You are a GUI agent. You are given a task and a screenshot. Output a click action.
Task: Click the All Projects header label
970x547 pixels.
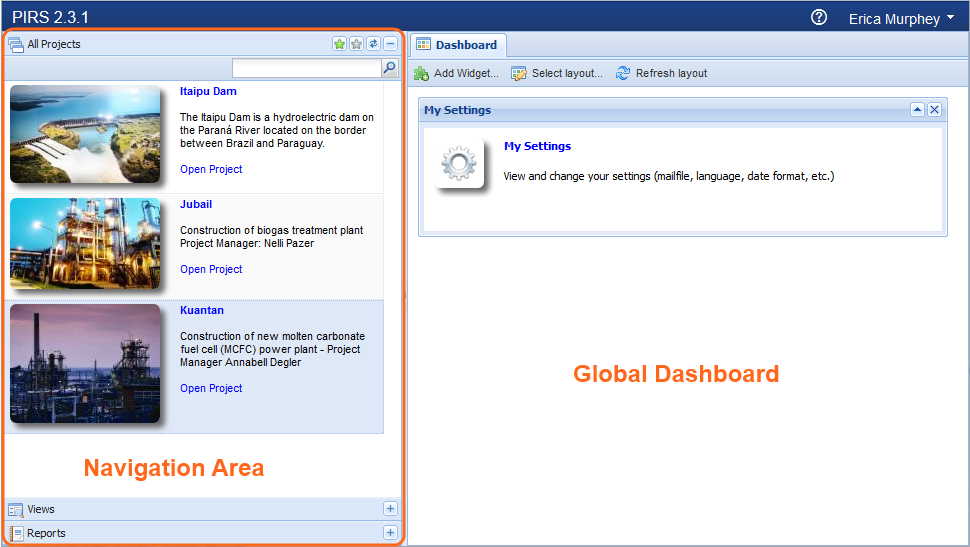tap(54, 44)
